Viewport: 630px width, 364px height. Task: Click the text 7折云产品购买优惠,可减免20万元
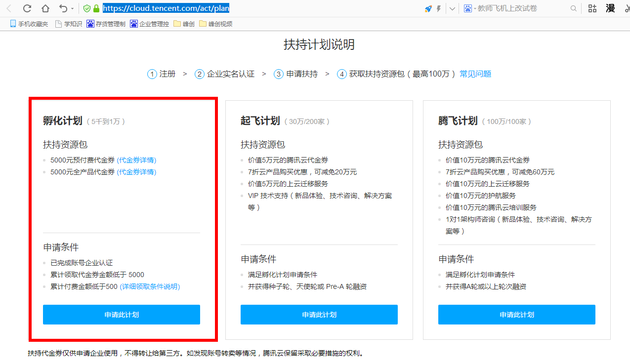(x=302, y=172)
